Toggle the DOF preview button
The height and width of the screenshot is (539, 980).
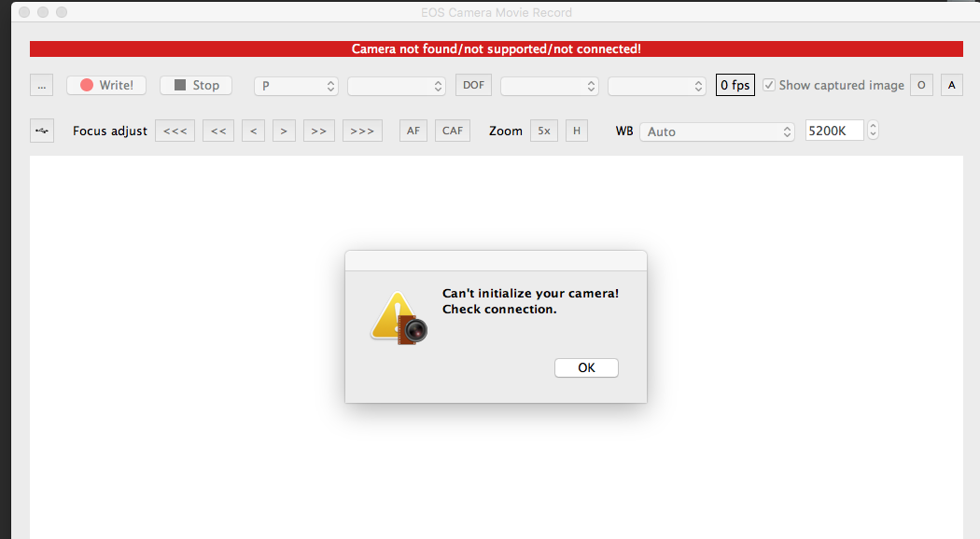click(x=473, y=86)
